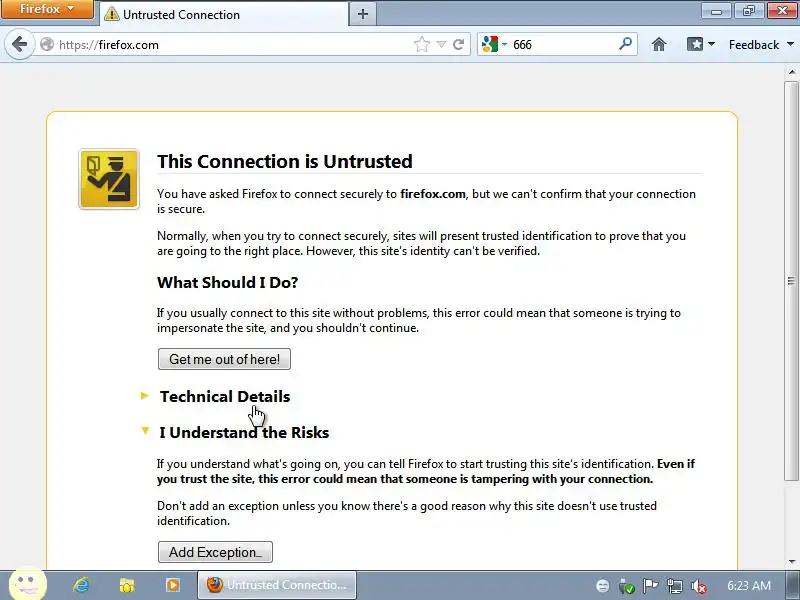This screenshot has height=600, width=800.
Task: Click the tab warning triangle icon
Action: pyautogui.click(x=111, y=14)
